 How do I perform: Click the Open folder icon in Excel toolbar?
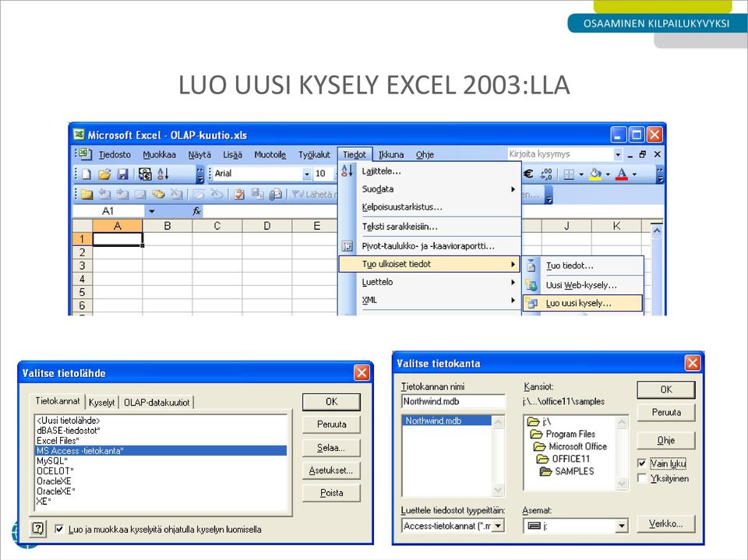[x=104, y=174]
